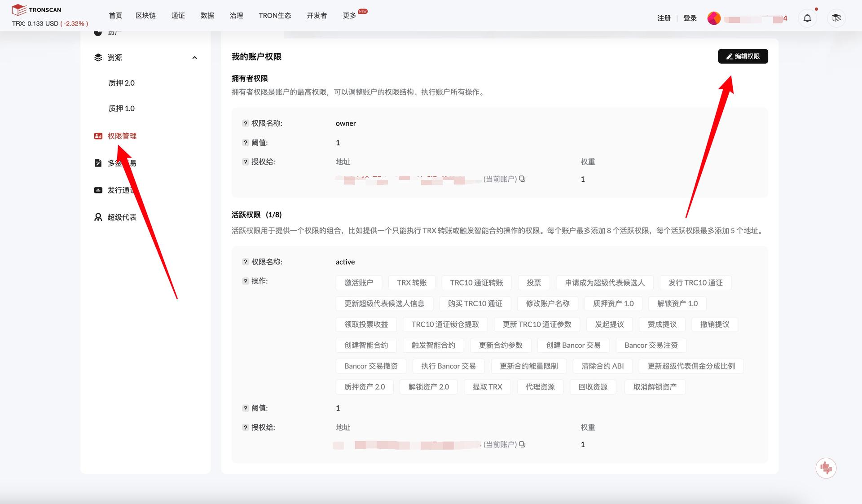Click the TRONSCAN logo
Image resolution: width=862 pixels, height=504 pixels.
tap(36, 9)
